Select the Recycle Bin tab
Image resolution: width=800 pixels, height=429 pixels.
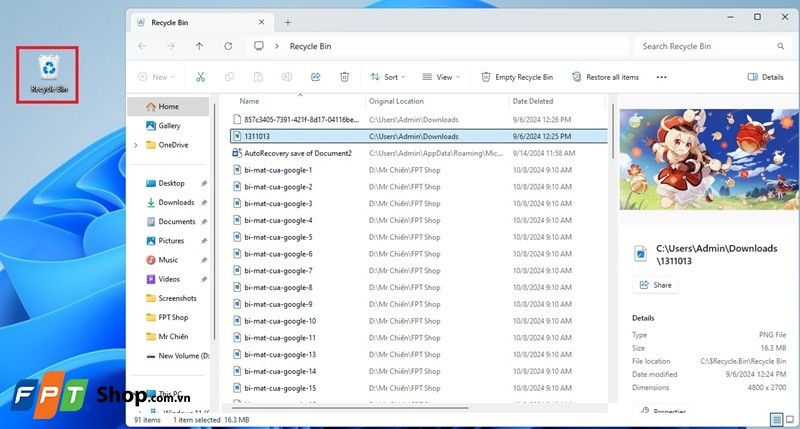(201, 22)
